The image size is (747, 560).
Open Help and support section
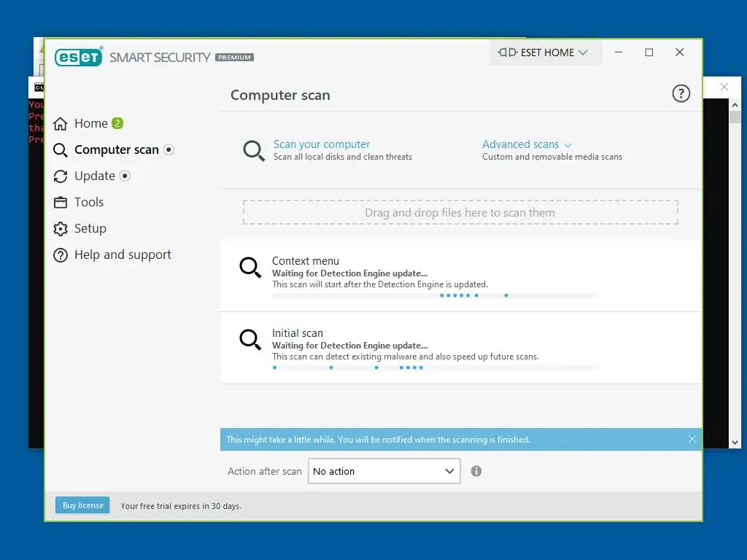pyautogui.click(x=123, y=254)
